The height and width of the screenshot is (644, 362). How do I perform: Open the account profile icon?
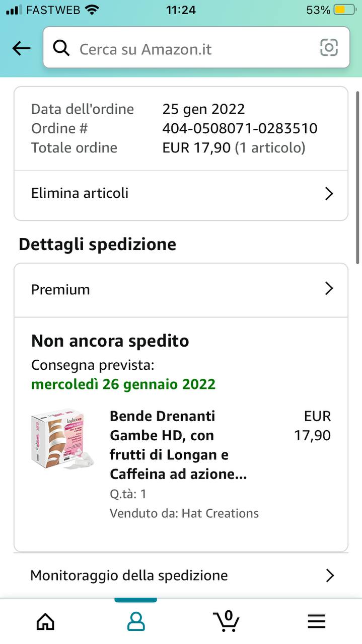135,621
